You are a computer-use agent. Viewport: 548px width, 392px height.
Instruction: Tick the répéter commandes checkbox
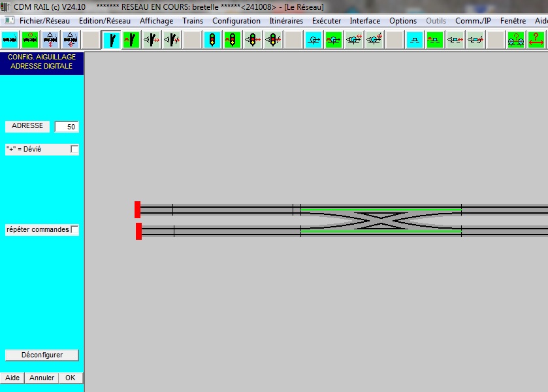[74, 229]
